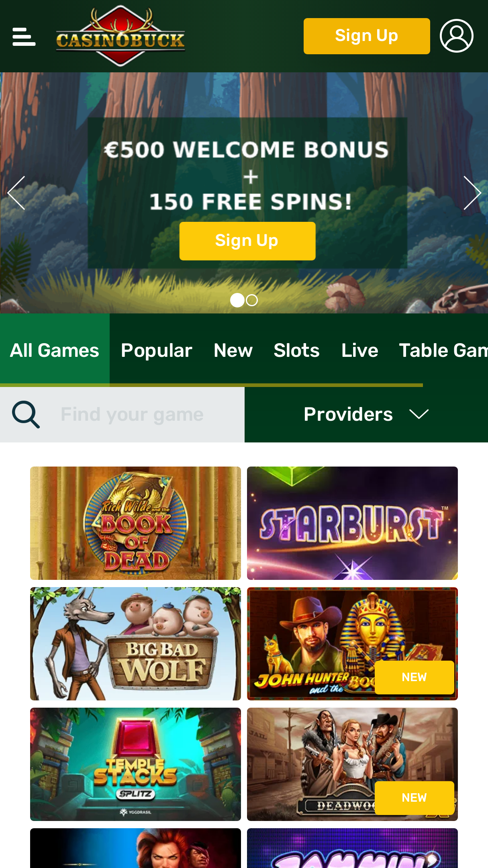Go to previous banner slide arrow
The width and height of the screenshot is (488, 868).
[x=16, y=193]
